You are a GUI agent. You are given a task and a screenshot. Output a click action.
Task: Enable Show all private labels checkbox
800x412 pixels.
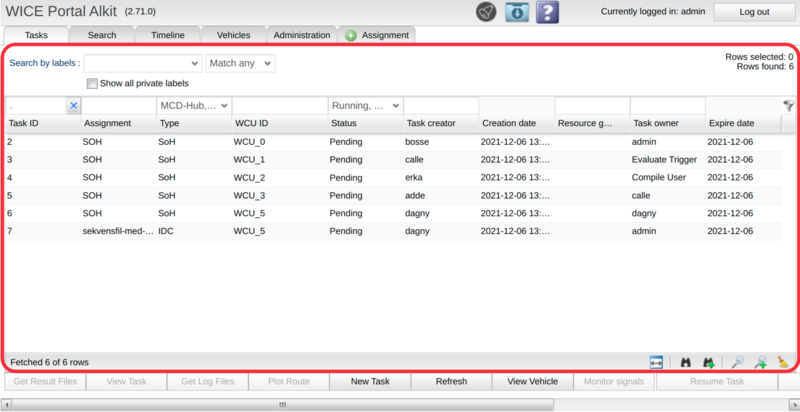coord(93,83)
